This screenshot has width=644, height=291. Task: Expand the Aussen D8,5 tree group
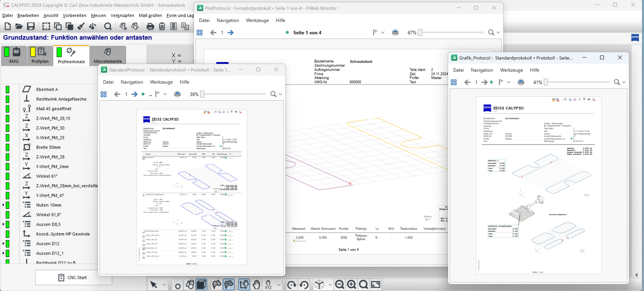3,224
